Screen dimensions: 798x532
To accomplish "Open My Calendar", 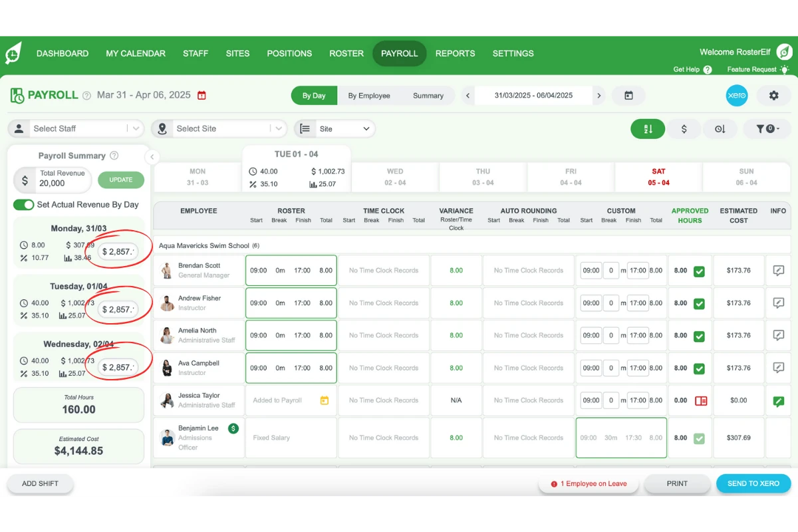I will [x=136, y=53].
